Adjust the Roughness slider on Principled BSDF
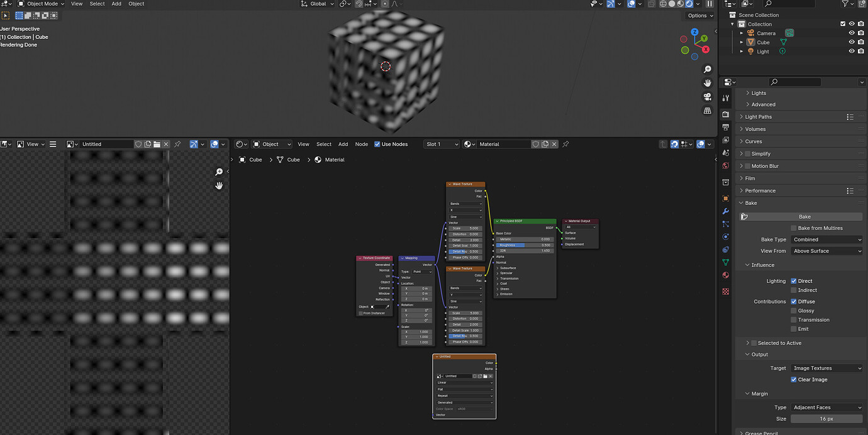The image size is (868, 435). click(x=525, y=245)
